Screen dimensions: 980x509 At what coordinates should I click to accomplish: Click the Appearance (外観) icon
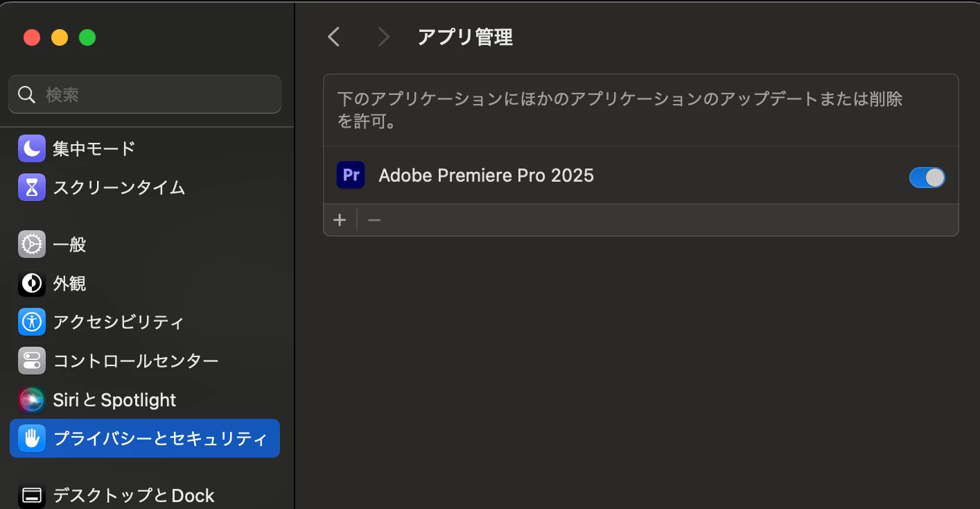[32, 283]
